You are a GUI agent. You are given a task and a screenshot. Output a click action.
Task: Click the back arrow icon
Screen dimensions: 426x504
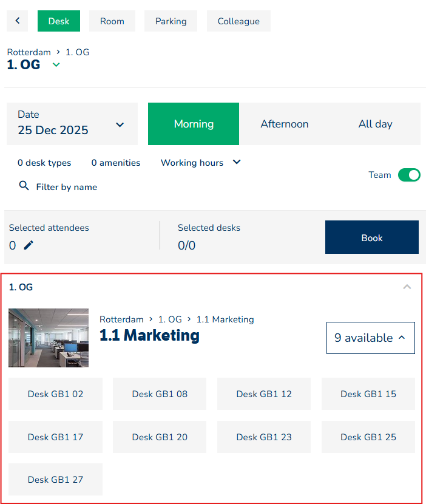pyautogui.click(x=17, y=21)
